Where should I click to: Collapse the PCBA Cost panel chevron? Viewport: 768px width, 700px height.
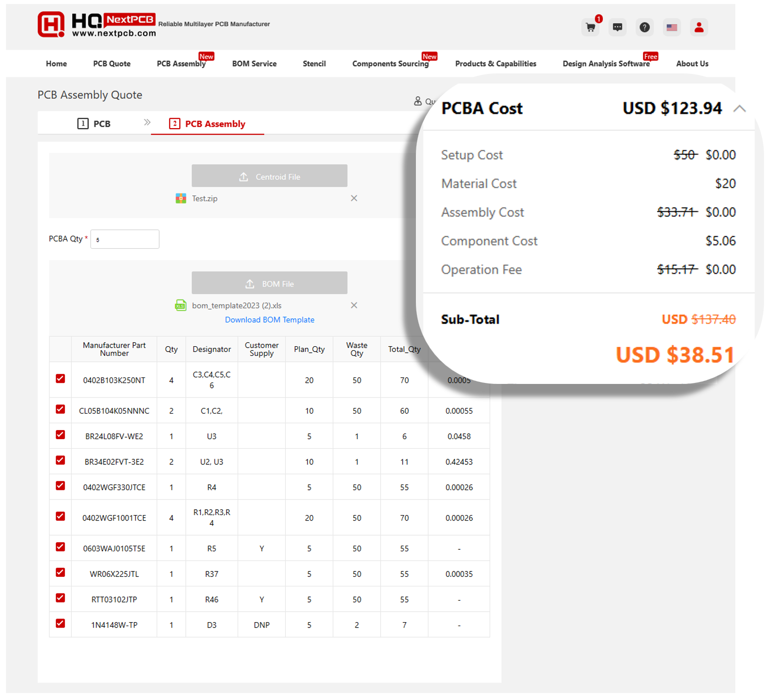click(x=739, y=109)
